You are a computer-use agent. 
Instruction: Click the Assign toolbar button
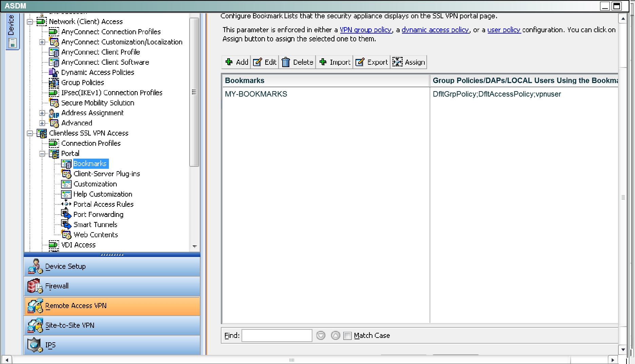coord(409,62)
